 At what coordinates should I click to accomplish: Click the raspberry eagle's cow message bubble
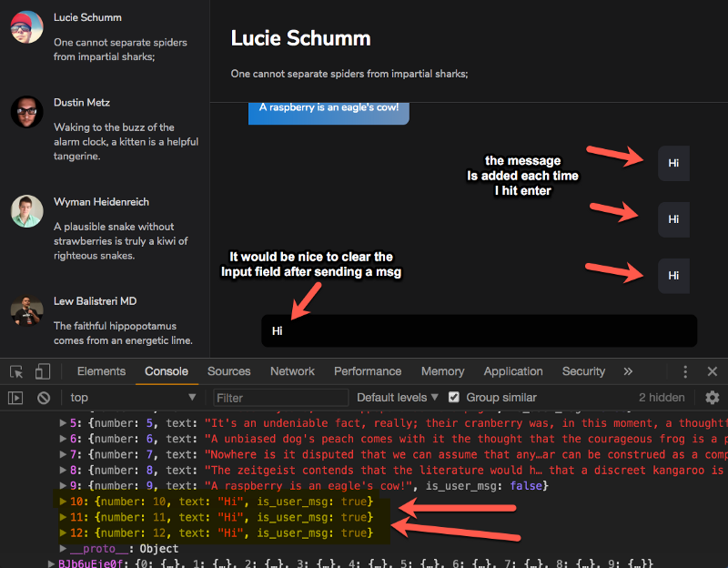[329, 113]
